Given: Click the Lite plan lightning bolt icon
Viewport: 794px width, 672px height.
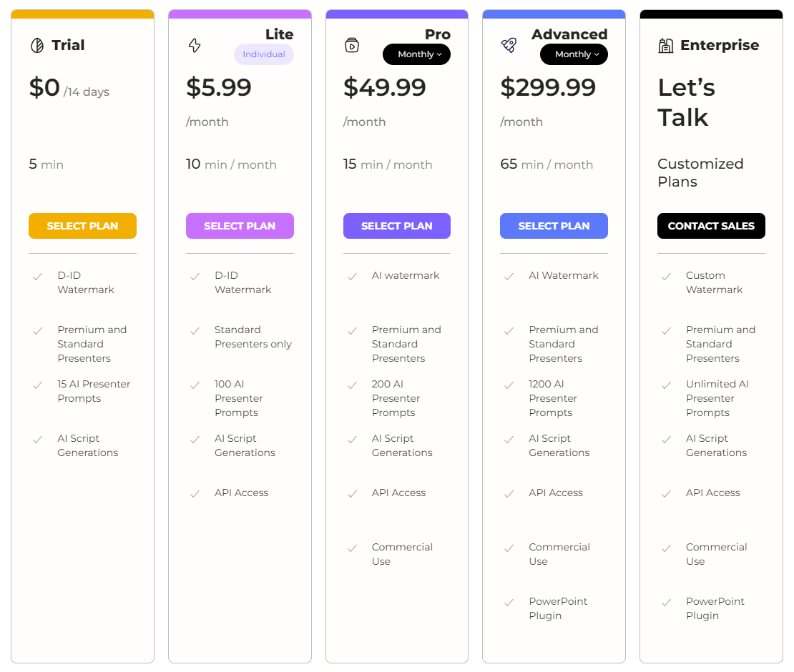Looking at the screenshot, I should click(195, 46).
